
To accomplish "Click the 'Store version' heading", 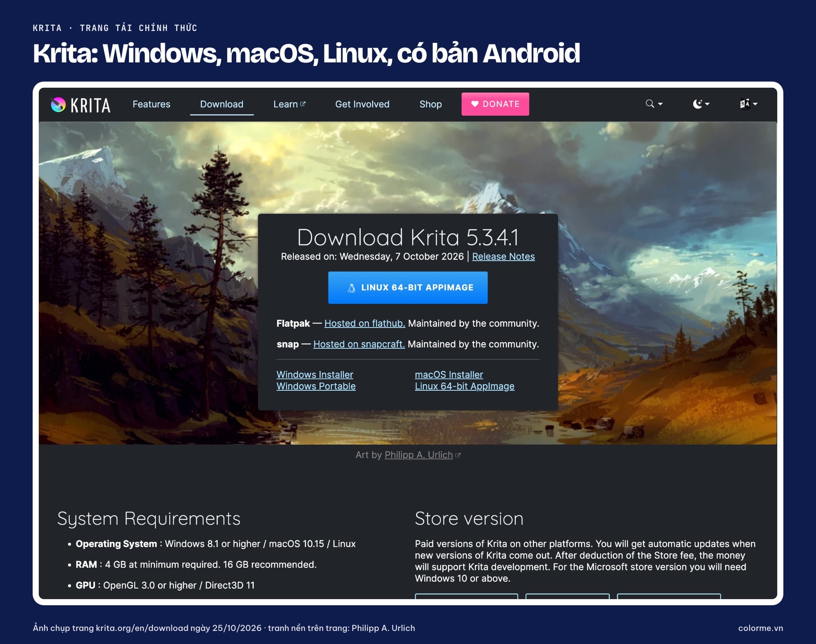I will click(469, 519).
